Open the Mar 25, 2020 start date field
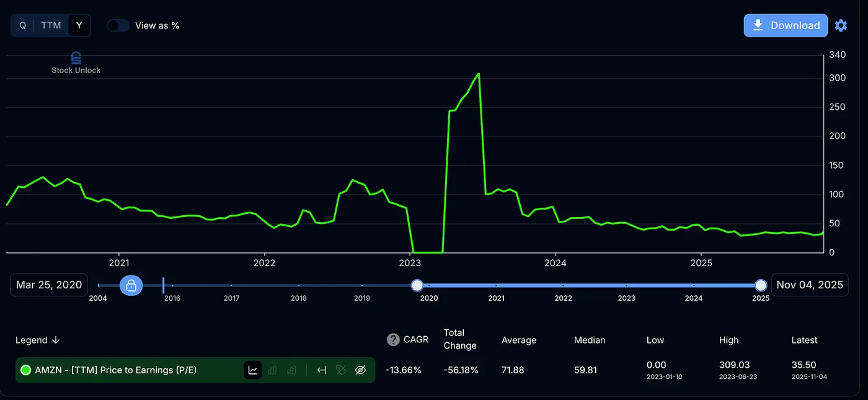This screenshot has width=868, height=400. (49, 285)
